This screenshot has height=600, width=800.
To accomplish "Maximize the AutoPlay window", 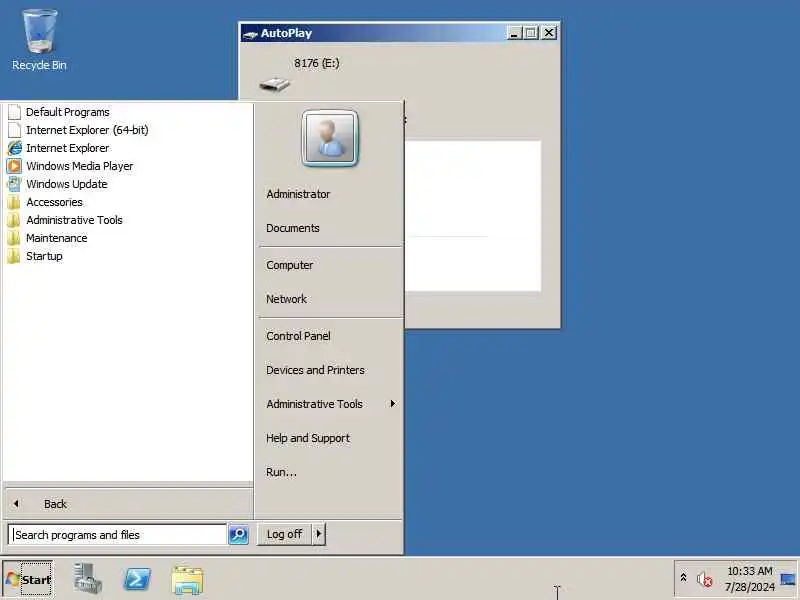I will pyautogui.click(x=531, y=33).
